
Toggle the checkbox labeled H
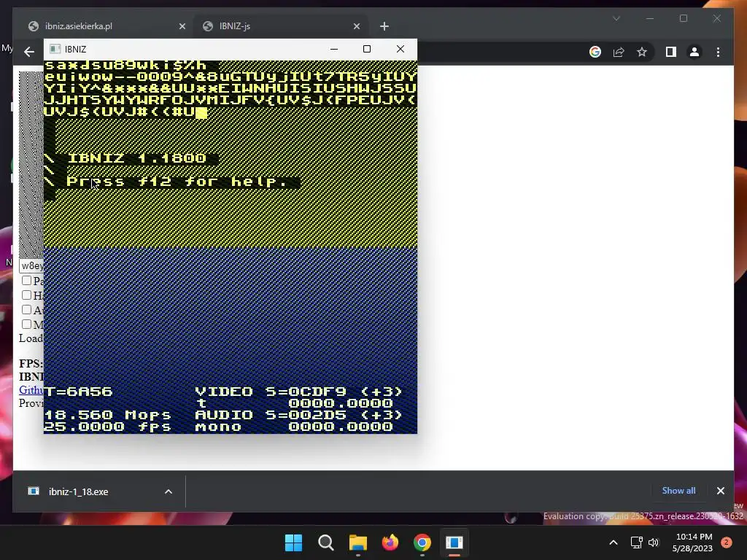point(27,295)
